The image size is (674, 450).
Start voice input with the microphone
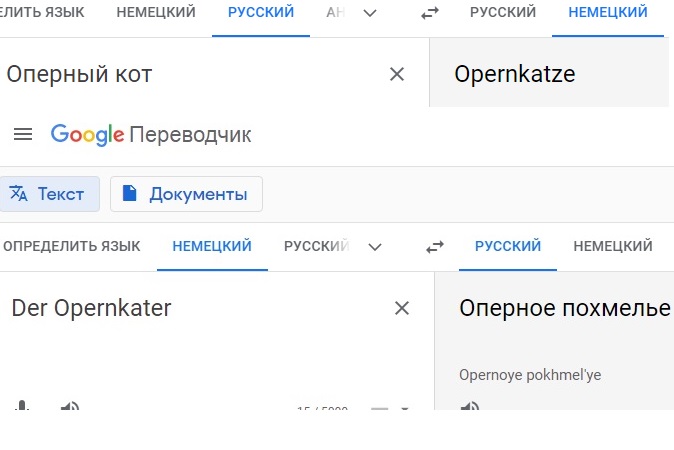click(x=22, y=406)
